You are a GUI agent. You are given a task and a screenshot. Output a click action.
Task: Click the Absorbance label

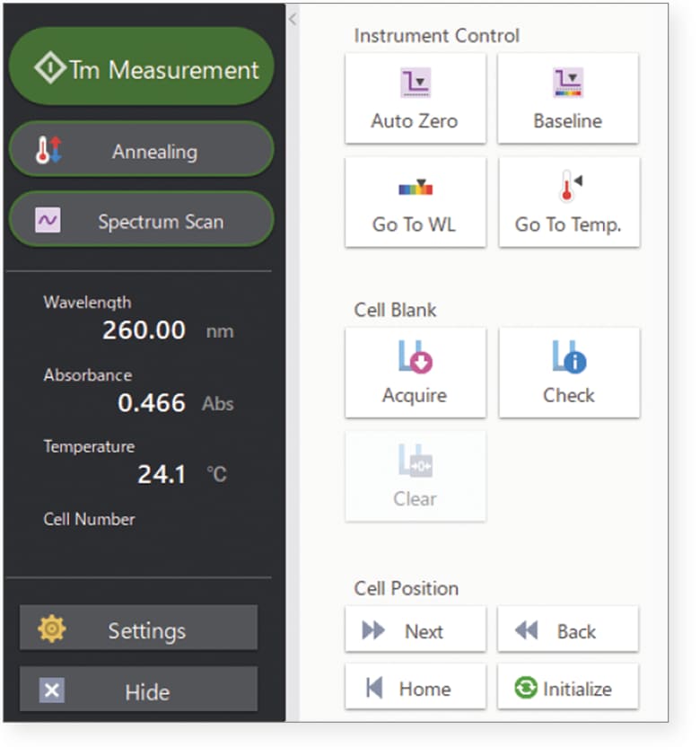click(88, 374)
